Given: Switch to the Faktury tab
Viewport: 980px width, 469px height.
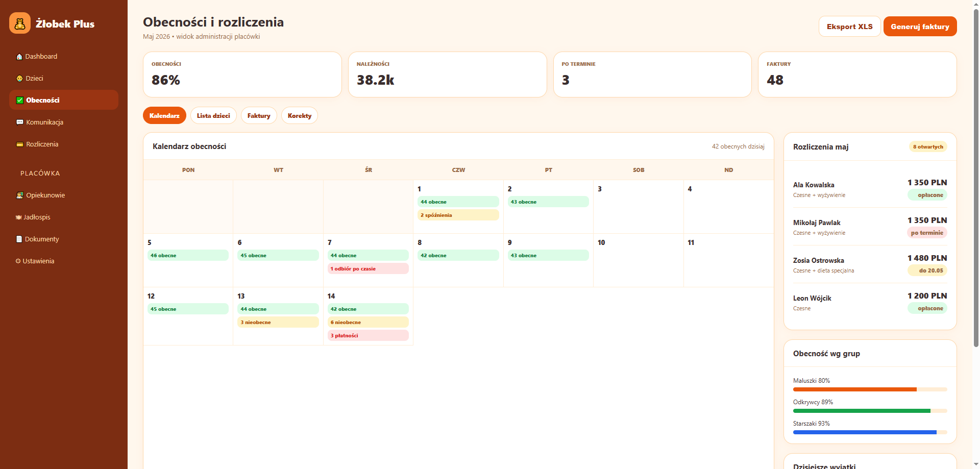Looking at the screenshot, I should (x=259, y=116).
